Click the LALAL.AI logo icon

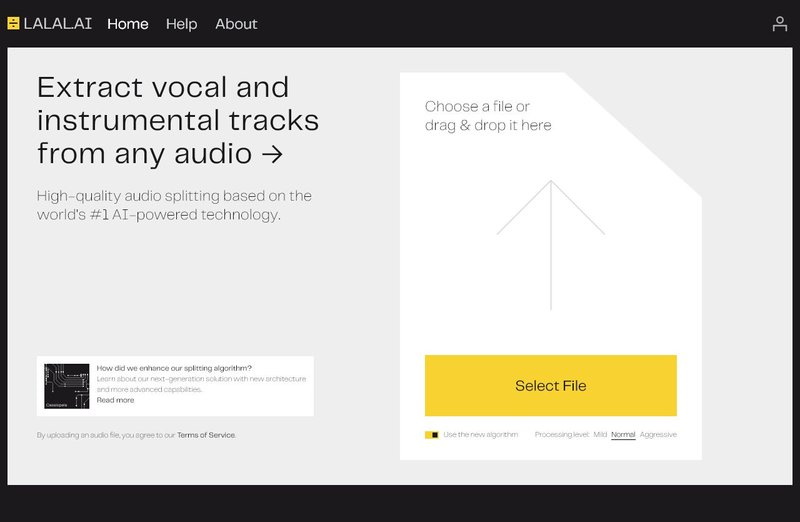pyautogui.click(x=13, y=23)
